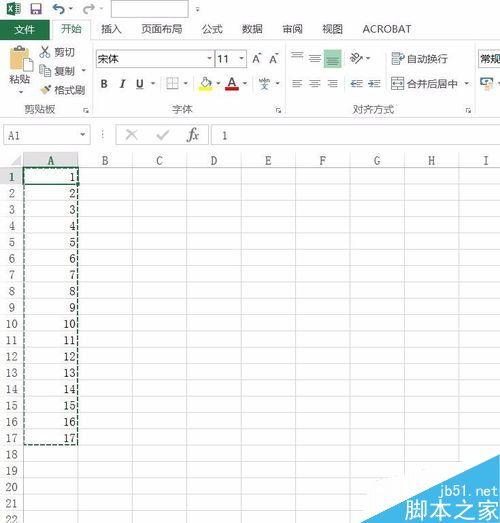Viewport: 500px width, 523px height.
Task: Align text right icon
Action: [x=333, y=83]
